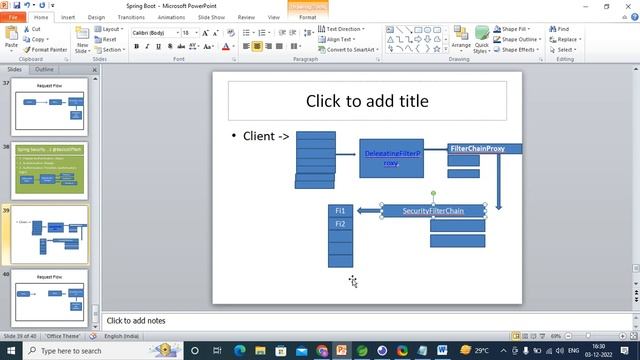Open the font color picker swatch

[x=226, y=47]
